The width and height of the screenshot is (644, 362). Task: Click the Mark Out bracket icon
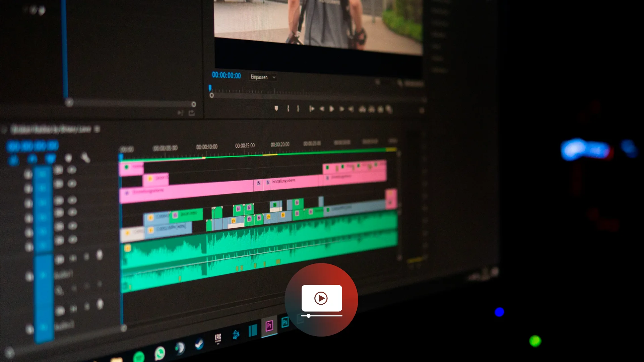pyautogui.click(x=298, y=108)
